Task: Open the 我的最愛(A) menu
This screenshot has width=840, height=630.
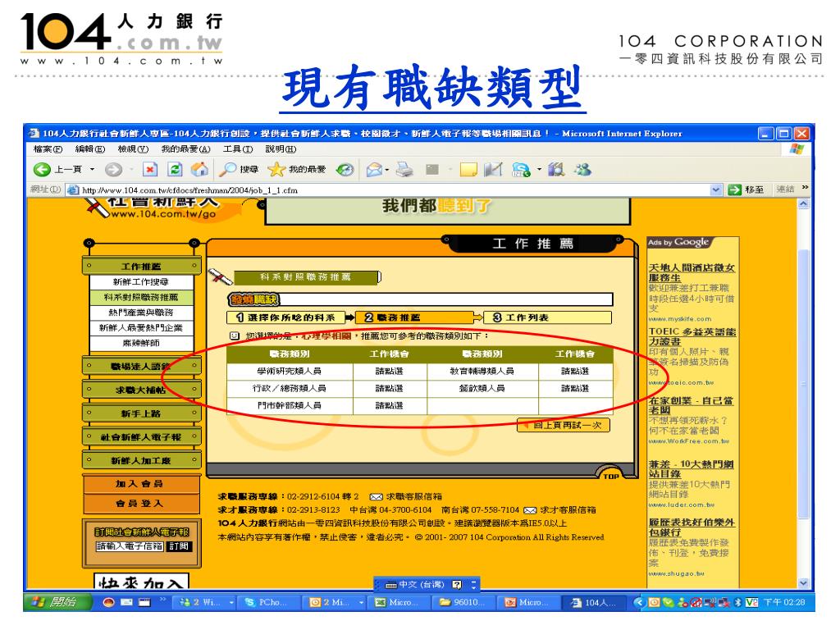Action: pyautogui.click(x=185, y=149)
